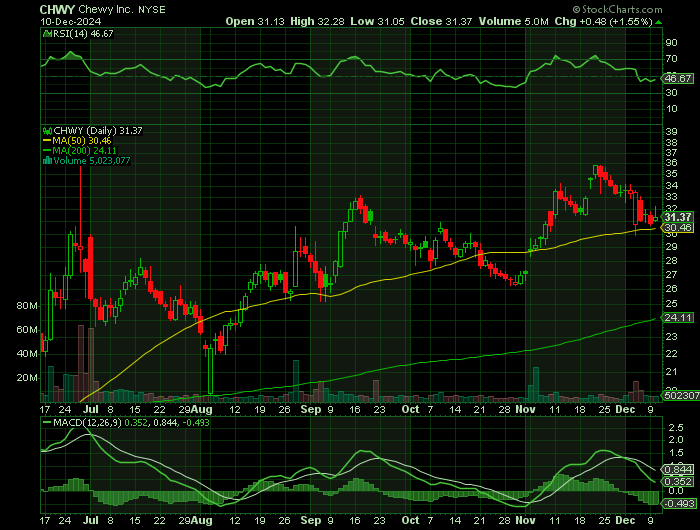Click the 0.844 signal value in the MACD legend
The image size is (700, 530).
[x=164, y=423]
